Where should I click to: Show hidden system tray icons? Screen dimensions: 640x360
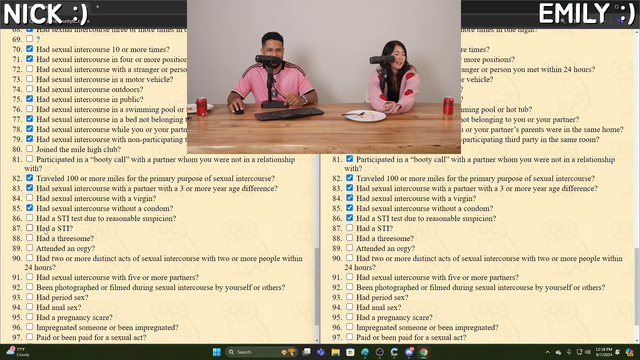click(x=547, y=352)
